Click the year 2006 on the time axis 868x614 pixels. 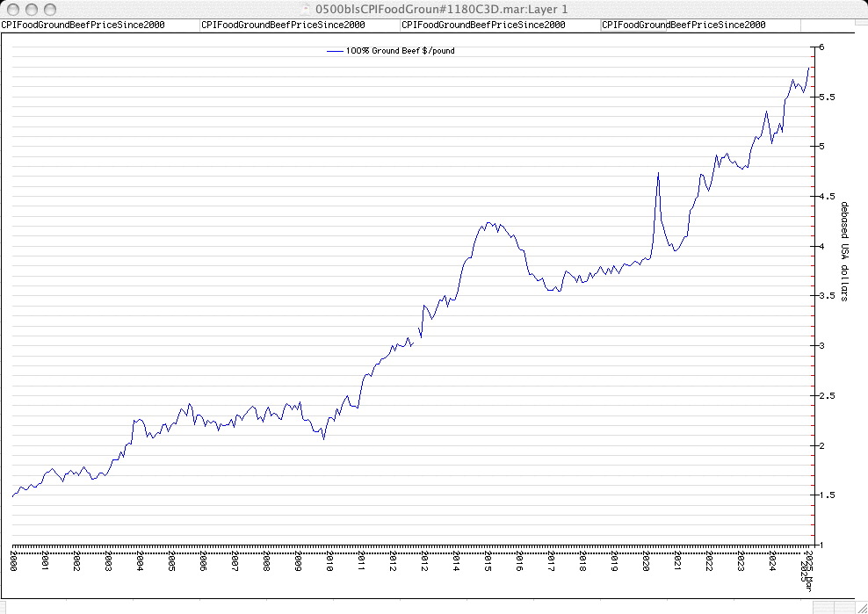203,560
